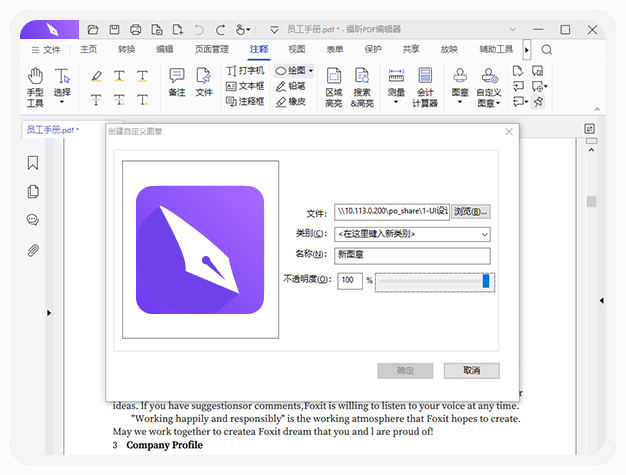
Task: Open the Bookmarks panel icon
Action: point(33,163)
